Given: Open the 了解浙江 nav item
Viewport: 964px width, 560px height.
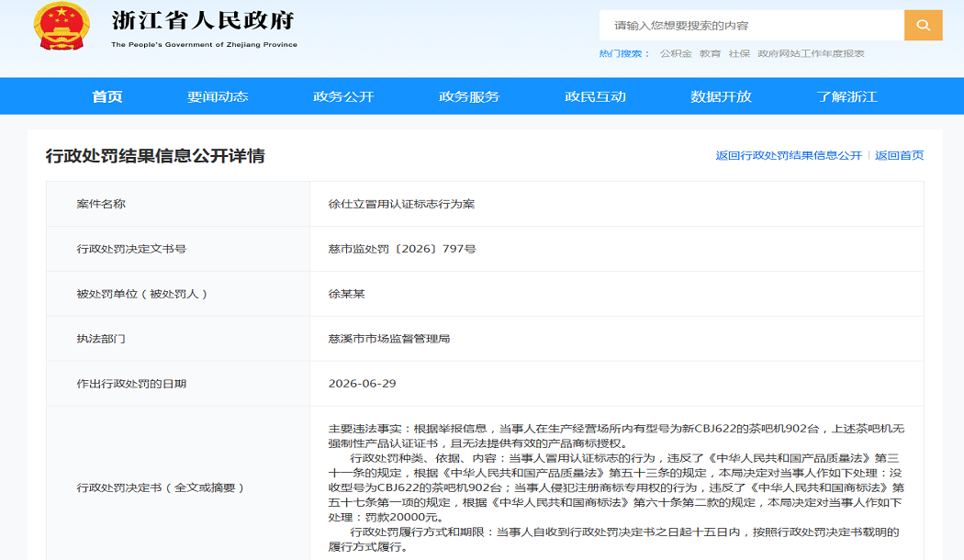Looking at the screenshot, I should pyautogui.click(x=847, y=96).
